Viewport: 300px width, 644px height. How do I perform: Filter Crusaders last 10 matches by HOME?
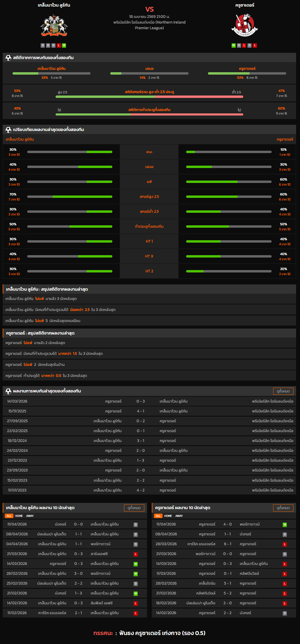(168, 516)
